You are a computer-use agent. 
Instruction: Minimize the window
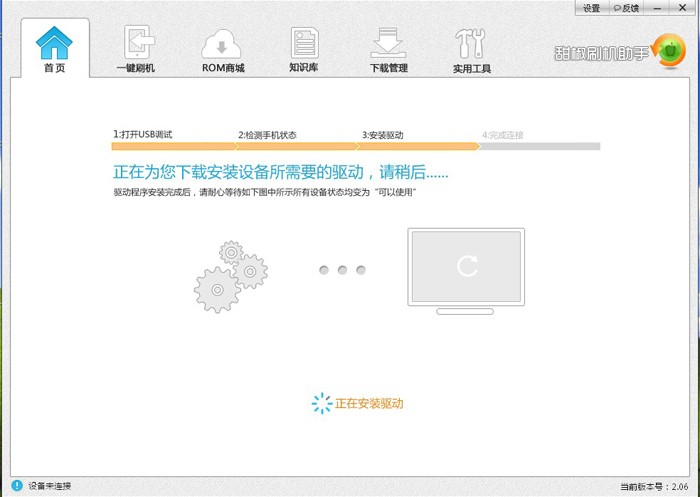pyautogui.click(x=657, y=8)
